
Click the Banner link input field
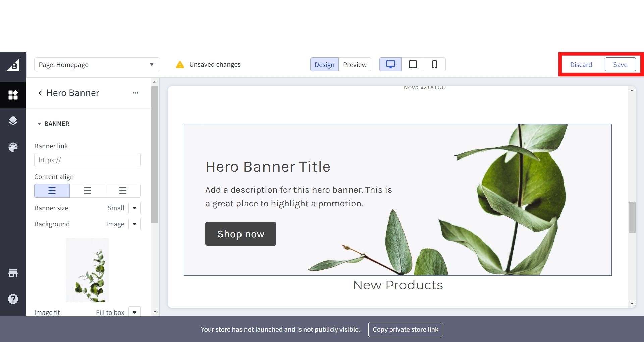[x=87, y=160]
